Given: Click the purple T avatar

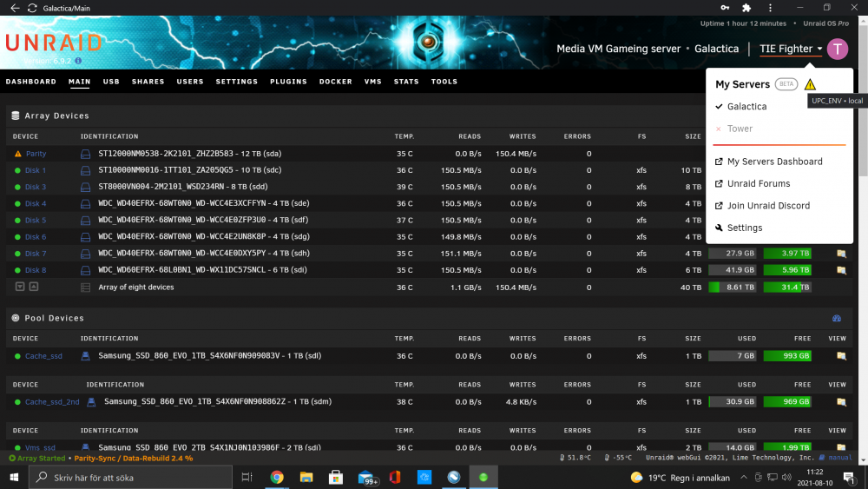Looking at the screenshot, I should click(838, 49).
